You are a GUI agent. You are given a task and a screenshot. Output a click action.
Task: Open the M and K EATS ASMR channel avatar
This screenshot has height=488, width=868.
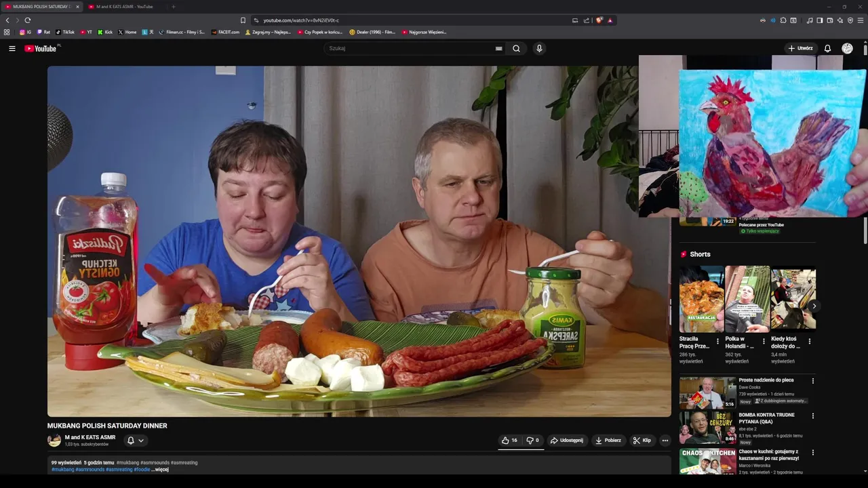tap(54, 441)
